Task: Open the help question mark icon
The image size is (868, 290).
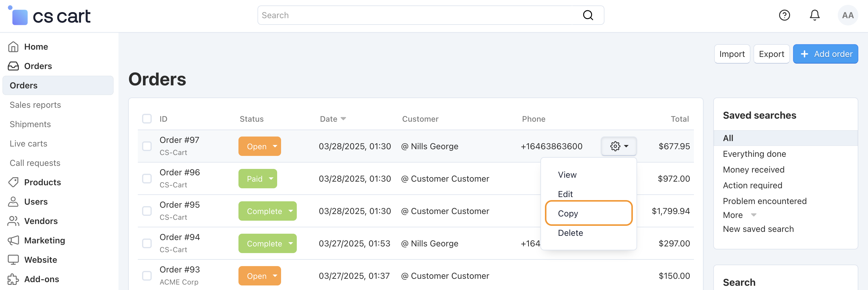Action: (784, 15)
